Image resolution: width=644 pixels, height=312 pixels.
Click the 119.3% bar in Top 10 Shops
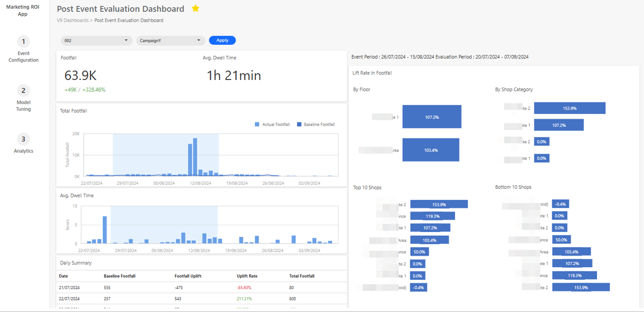(x=433, y=216)
